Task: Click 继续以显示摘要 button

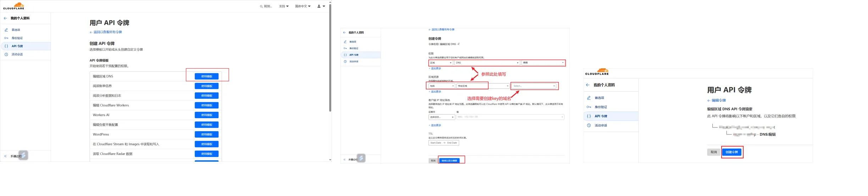Action: coord(449,161)
